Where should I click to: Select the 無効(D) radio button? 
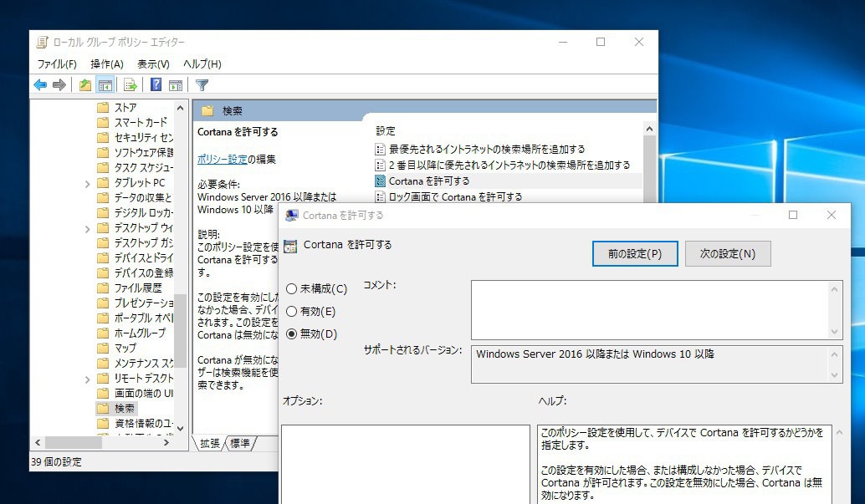(x=291, y=334)
